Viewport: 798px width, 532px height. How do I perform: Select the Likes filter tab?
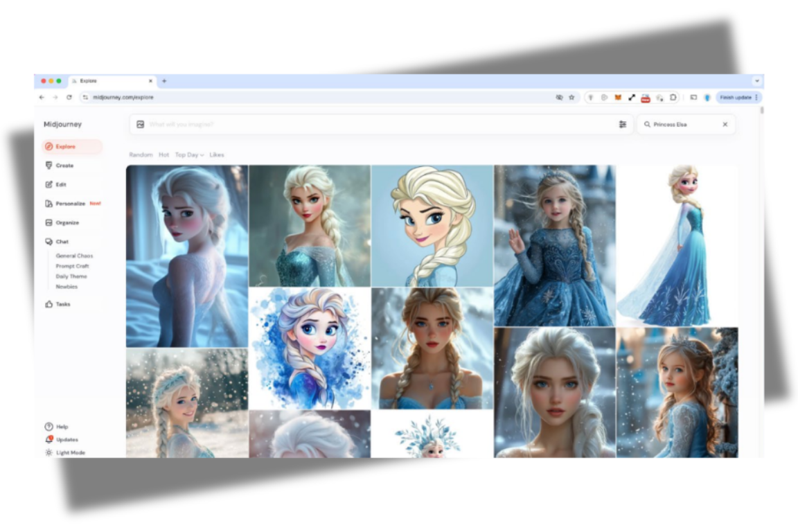217,154
